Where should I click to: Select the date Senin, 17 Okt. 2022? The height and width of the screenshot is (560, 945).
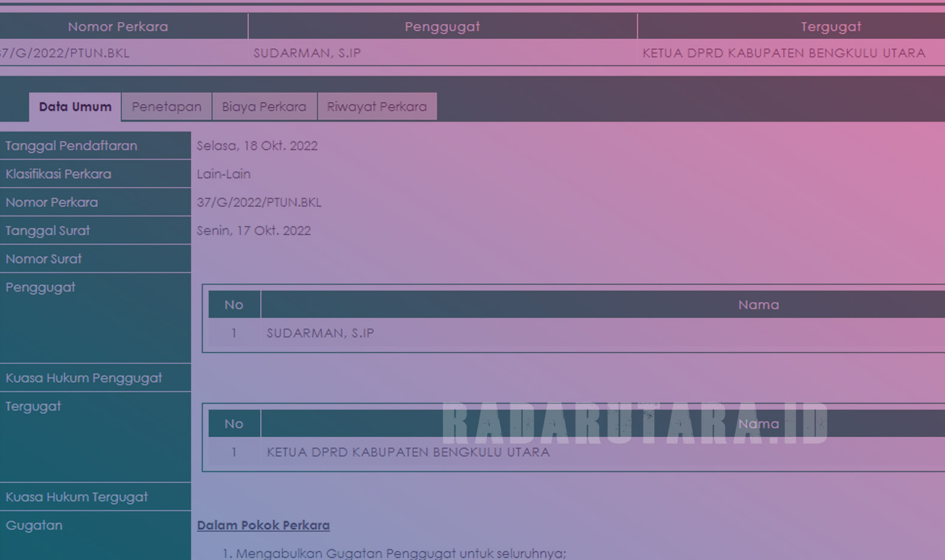[x=254, y=230]
